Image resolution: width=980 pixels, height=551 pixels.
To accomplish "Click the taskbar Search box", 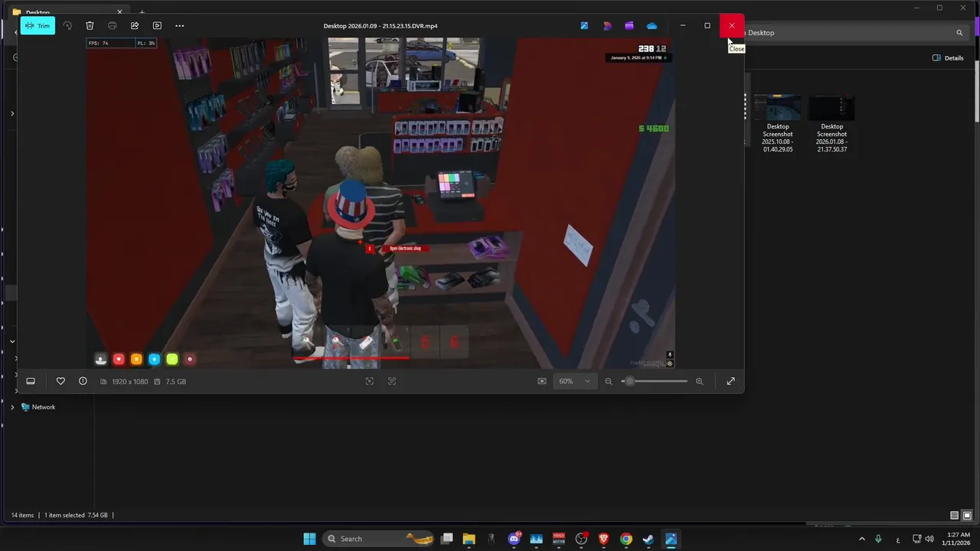I will pos(379,539).
